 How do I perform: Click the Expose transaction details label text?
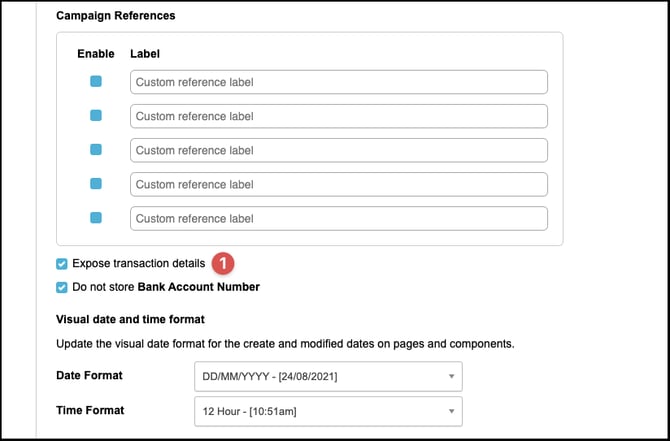point(138,264)
